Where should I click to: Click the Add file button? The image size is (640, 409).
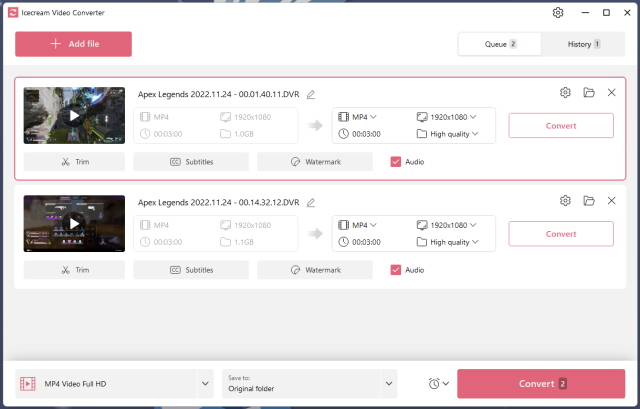(x=73, y=44)
